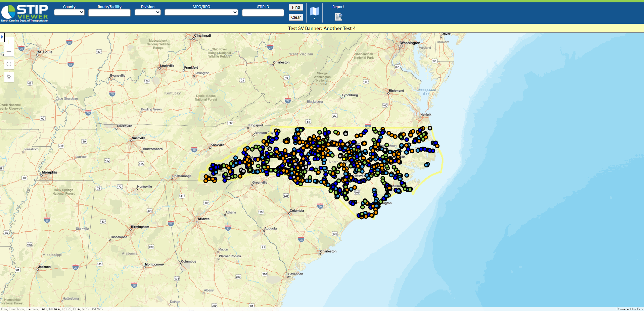Image resolution: width=644 pixels, height=311 pixels.
Task: Click the Atlanta map label
Action: 203,219
